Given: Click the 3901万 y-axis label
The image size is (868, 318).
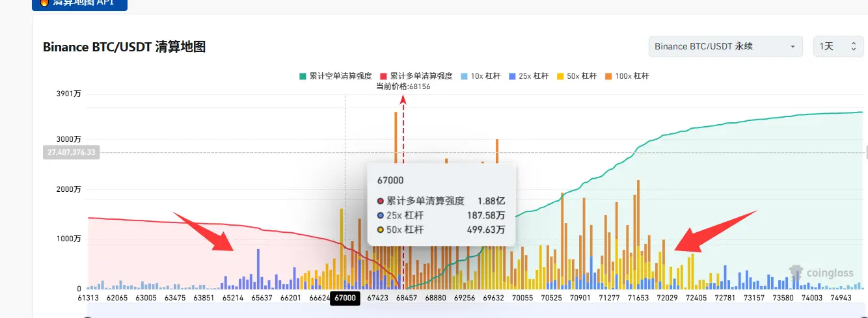Looking at the screenshot, I should point(68,94).
